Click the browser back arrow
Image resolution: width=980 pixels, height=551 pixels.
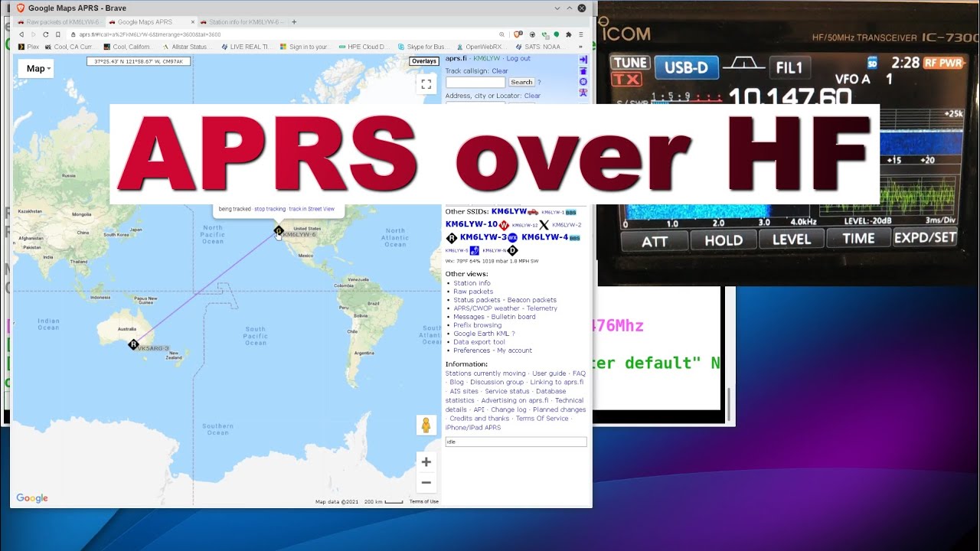coord(21,34)
